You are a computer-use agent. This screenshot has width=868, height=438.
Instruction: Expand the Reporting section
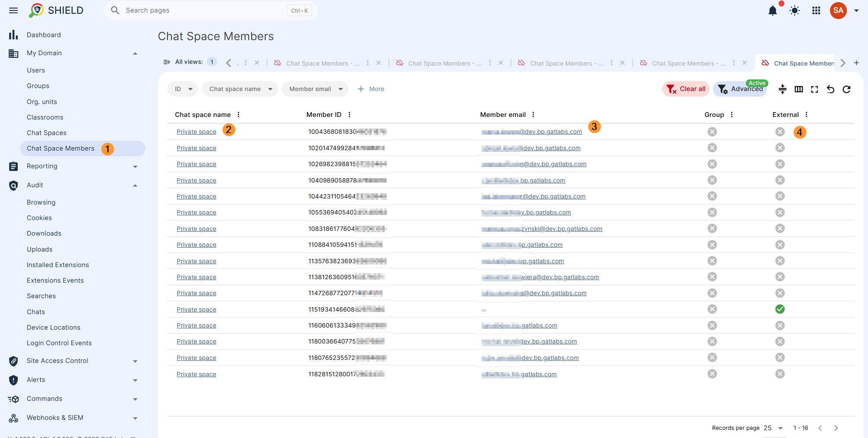(135, 167)
